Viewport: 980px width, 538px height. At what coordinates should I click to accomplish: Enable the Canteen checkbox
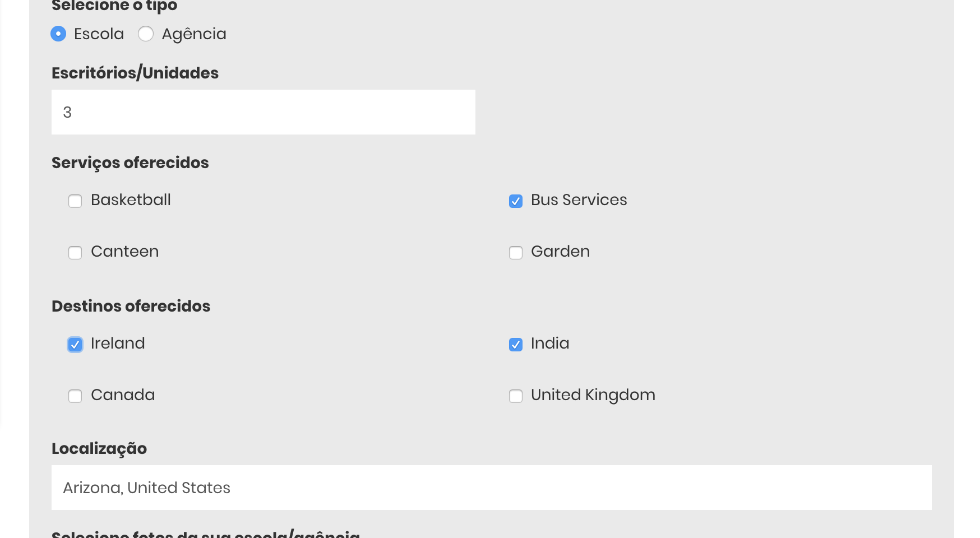point(75,252)
